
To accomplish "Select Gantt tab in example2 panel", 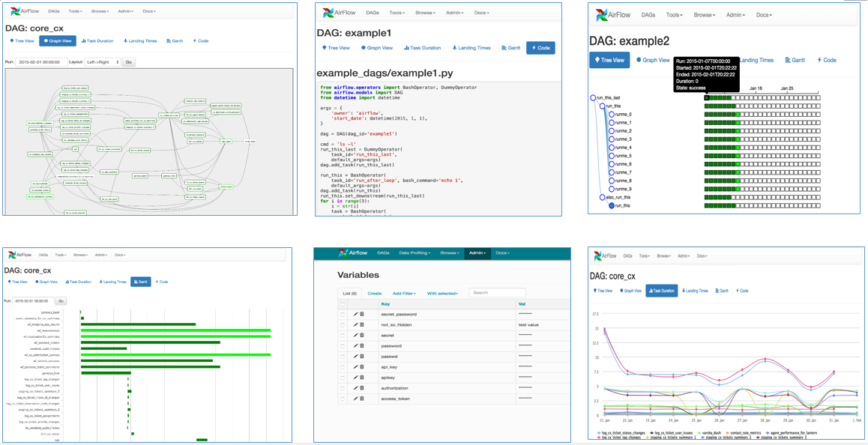I will point(795,60).
